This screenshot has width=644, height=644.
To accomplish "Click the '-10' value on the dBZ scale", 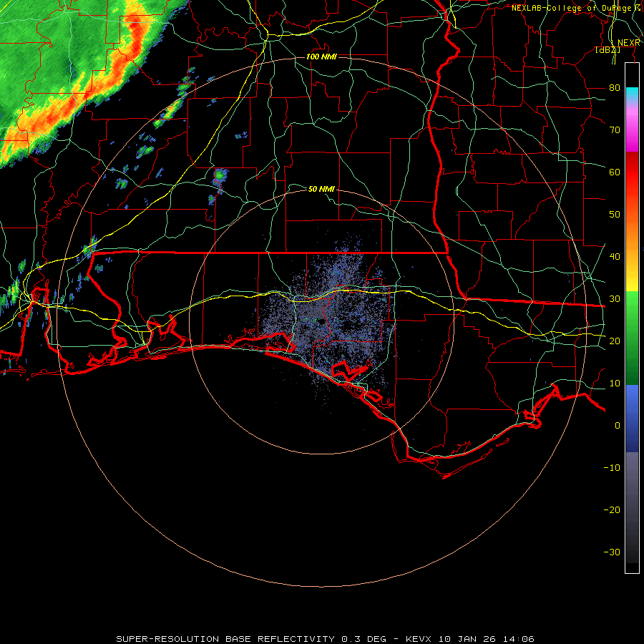I will 612,468.
